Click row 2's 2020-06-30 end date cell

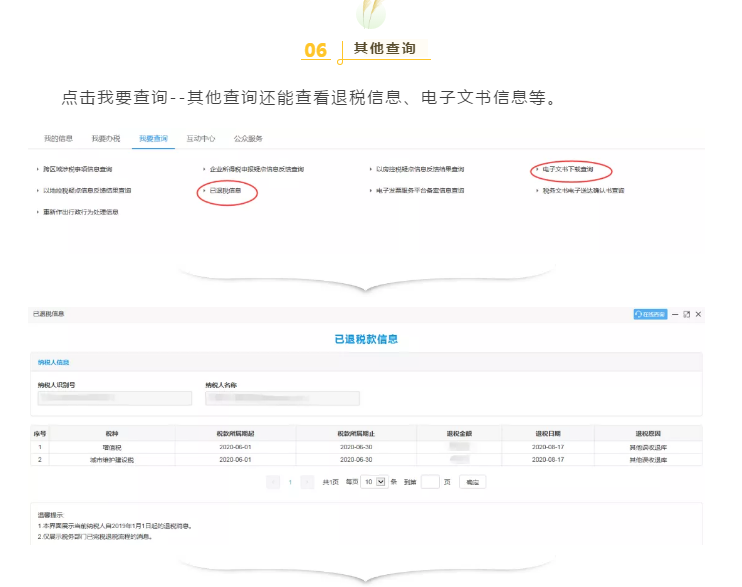[356, 460]
